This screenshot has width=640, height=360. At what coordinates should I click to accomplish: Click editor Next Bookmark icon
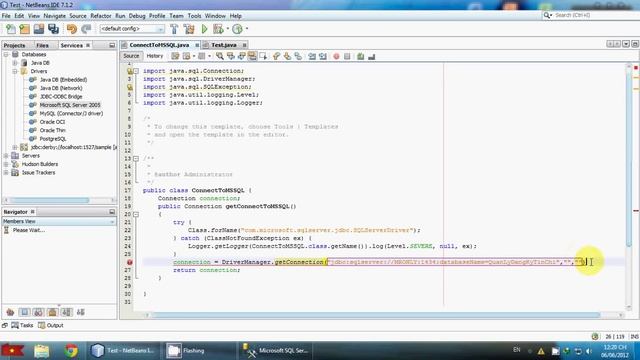click(287, 56)
